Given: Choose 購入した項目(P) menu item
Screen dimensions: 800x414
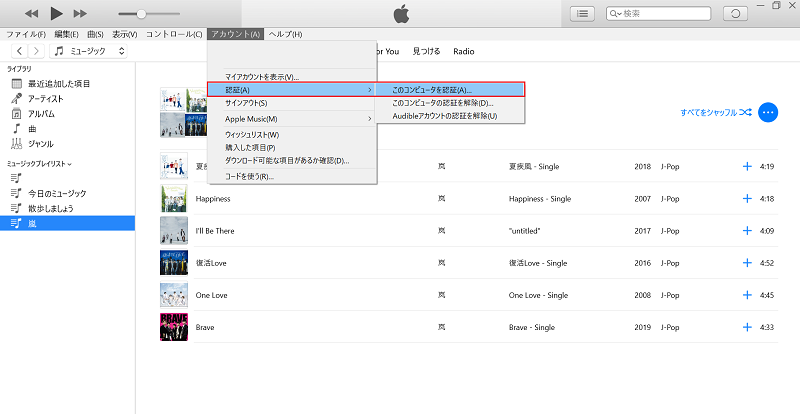Looking at the screenshot, I should (x=292, y=148).
